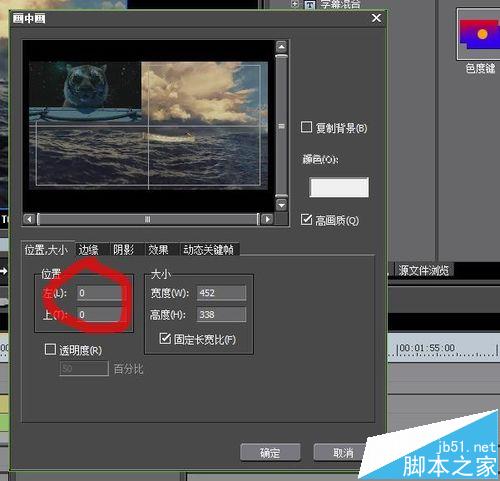Click the preview horizontal scrollbar right arrow

pos(267,219)
